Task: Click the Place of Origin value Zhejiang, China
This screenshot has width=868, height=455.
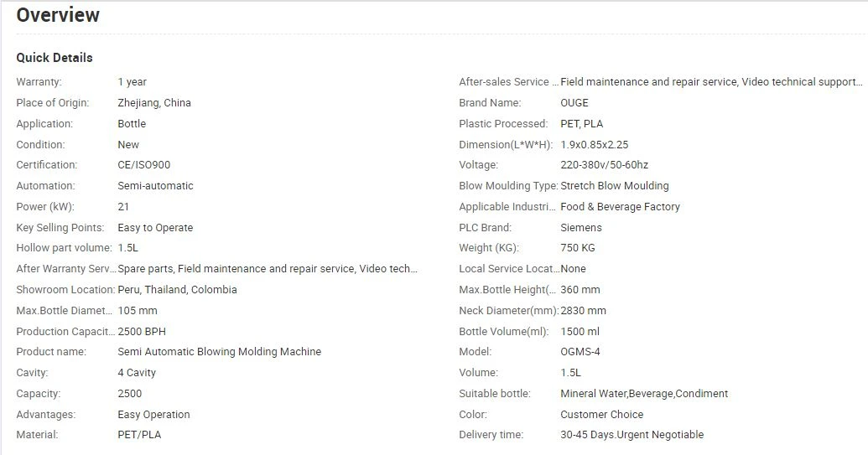Action: click(x=154, y=103)
